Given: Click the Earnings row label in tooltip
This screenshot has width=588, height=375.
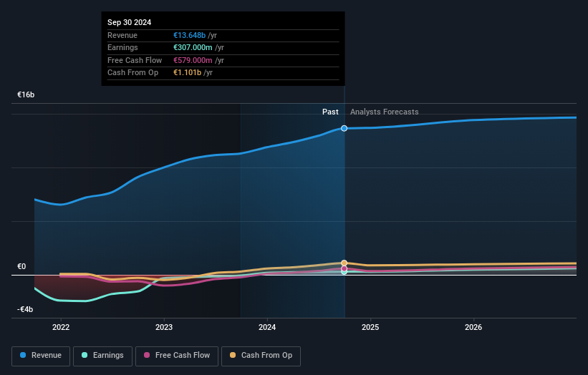Looking at the screenshot, I should (122, 47).
